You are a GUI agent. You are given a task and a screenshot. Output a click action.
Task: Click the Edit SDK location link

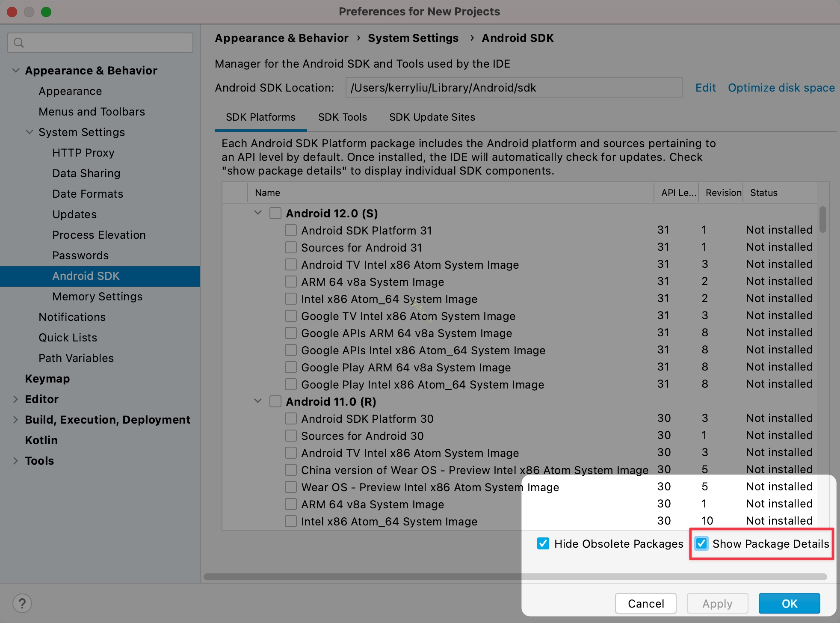[x=705, y=88]
